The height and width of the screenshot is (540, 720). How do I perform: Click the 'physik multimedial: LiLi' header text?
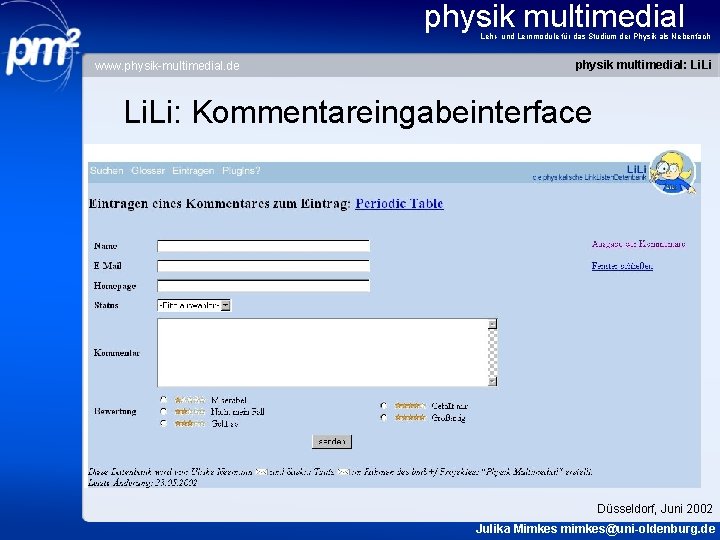tap(643, 65)
